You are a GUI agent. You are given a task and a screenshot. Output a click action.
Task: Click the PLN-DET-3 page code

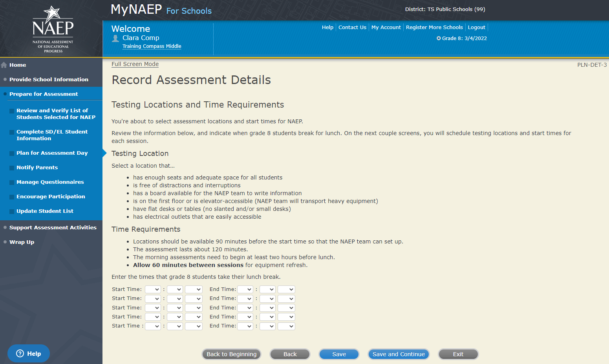[592, 65]
